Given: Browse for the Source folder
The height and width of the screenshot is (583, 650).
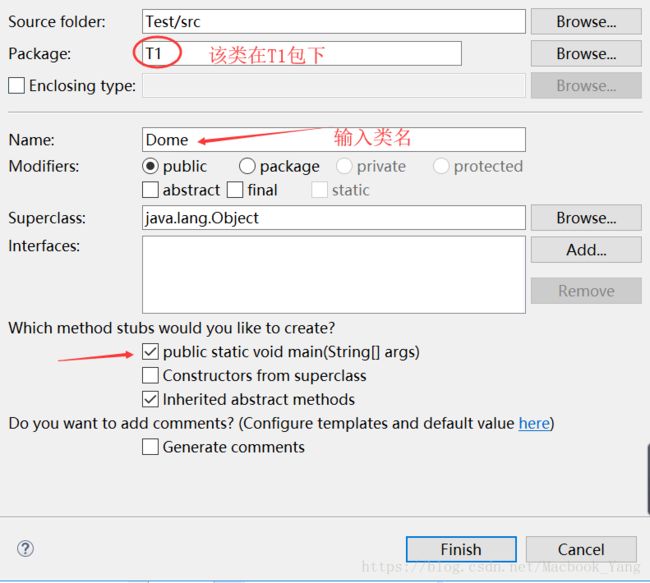Looking at the screenshot, I should click(x=585, y=21).
